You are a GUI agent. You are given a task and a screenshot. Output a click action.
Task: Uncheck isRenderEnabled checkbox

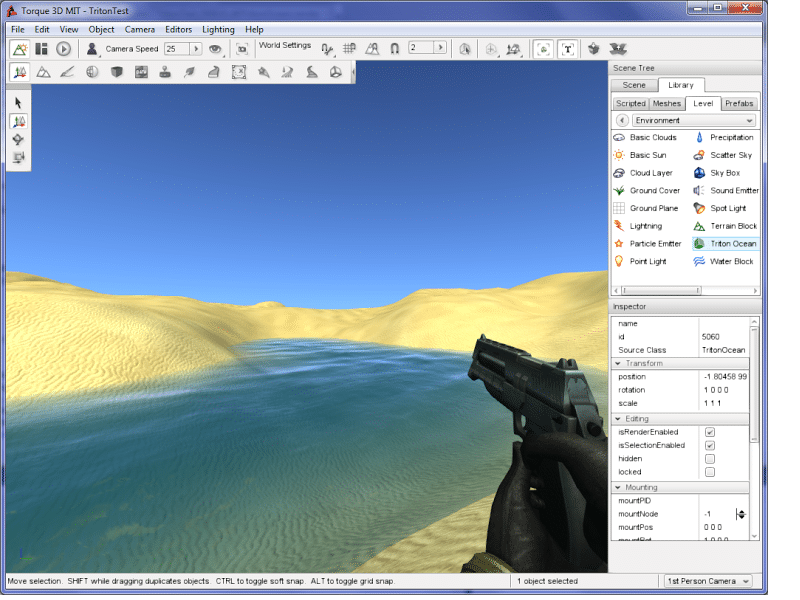[x=710, y=432]
